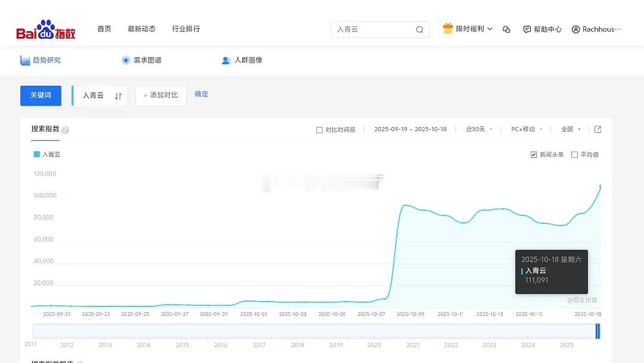Open the gift box promotions icon
This screenshot has width=644, height=363.
click(x=448, y=29)
